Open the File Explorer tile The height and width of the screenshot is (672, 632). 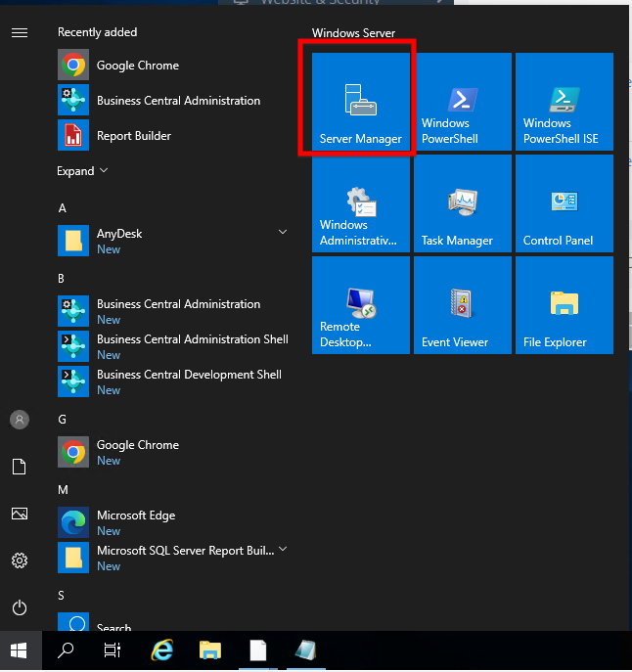point(564,305)
